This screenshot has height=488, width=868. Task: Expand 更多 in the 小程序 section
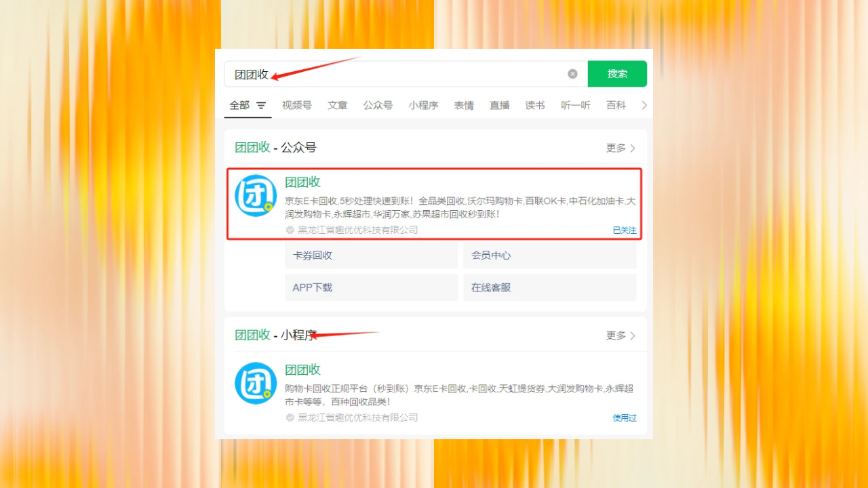tap(620, 335)
